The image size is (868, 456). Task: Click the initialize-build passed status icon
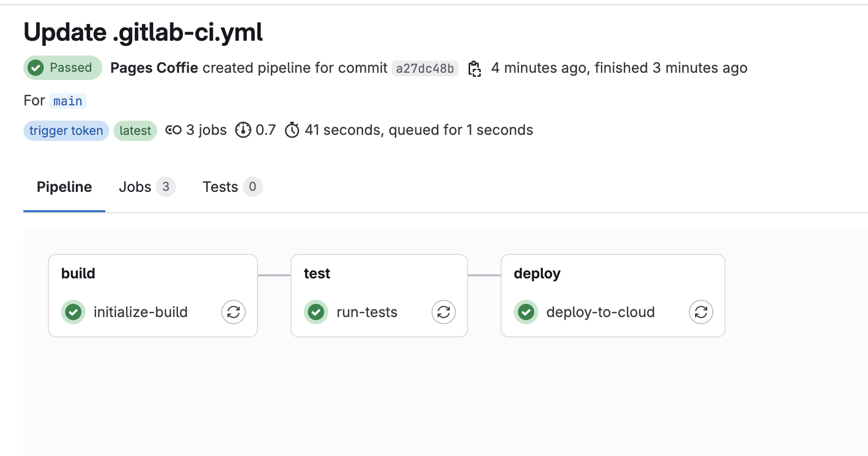pyautogui.click(x=73, y=312)
